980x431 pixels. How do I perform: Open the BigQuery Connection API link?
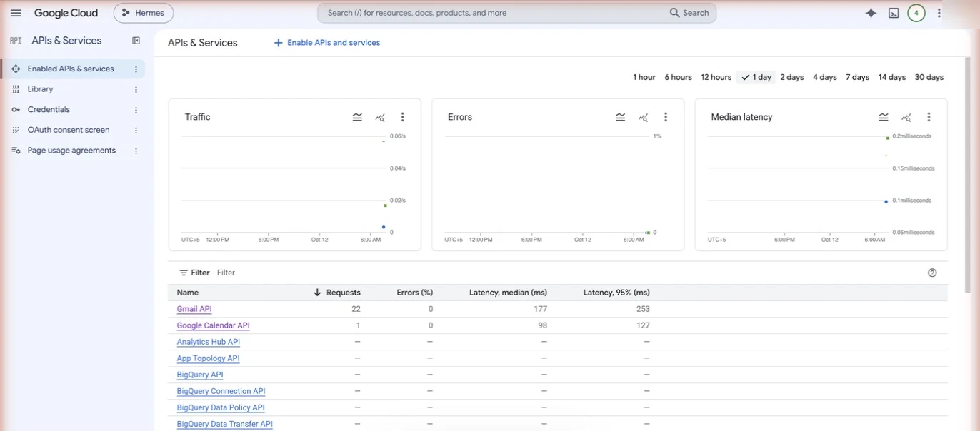click(221, 391)
